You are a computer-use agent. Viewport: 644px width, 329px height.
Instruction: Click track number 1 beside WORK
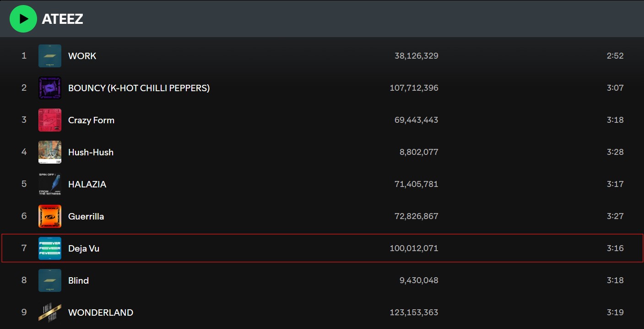[x=24, y=56]
